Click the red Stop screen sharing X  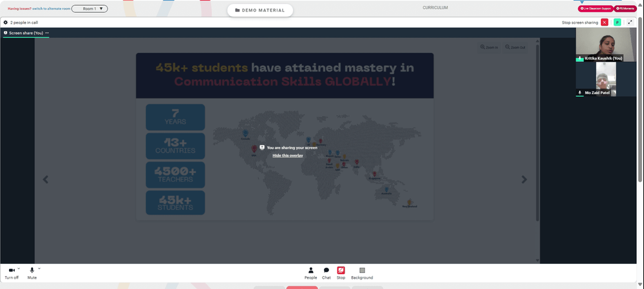coord(604,23)
